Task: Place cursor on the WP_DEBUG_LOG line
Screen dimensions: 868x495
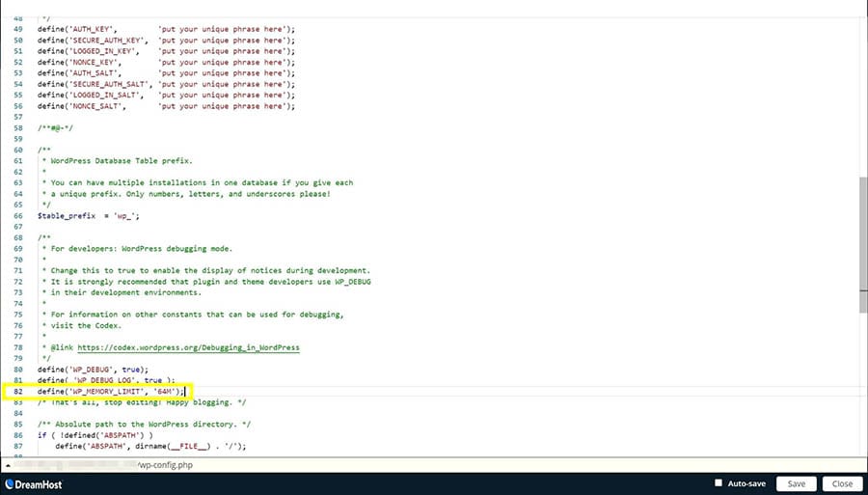Action: click(x=106, y=380)
